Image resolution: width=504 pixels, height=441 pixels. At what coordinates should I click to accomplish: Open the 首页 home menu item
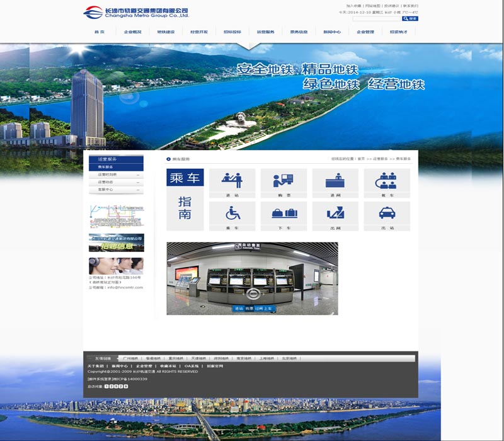click(100, 31)
